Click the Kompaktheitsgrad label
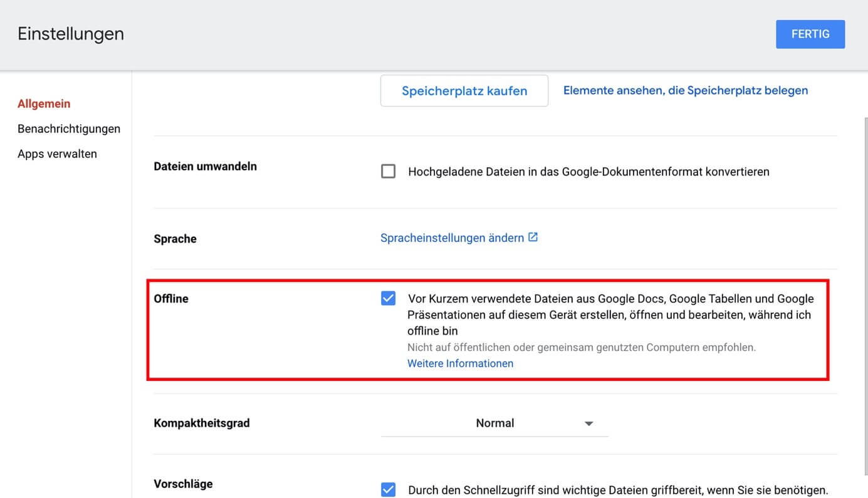This screenshot has height=498, width=868. pos(202,423)
